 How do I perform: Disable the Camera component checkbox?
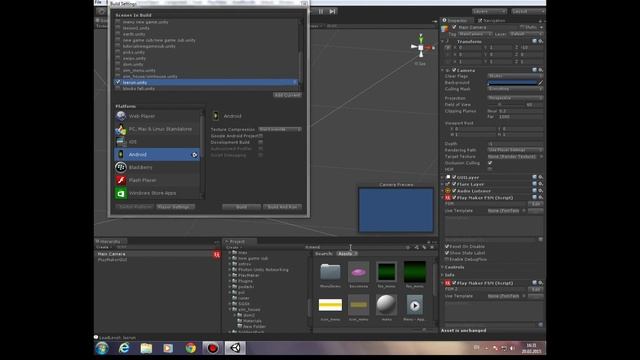454,70
